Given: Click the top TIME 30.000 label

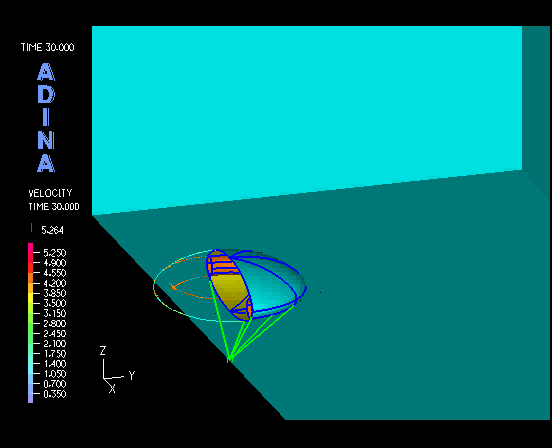Looking at the screenshot, I should pos(48,47).
